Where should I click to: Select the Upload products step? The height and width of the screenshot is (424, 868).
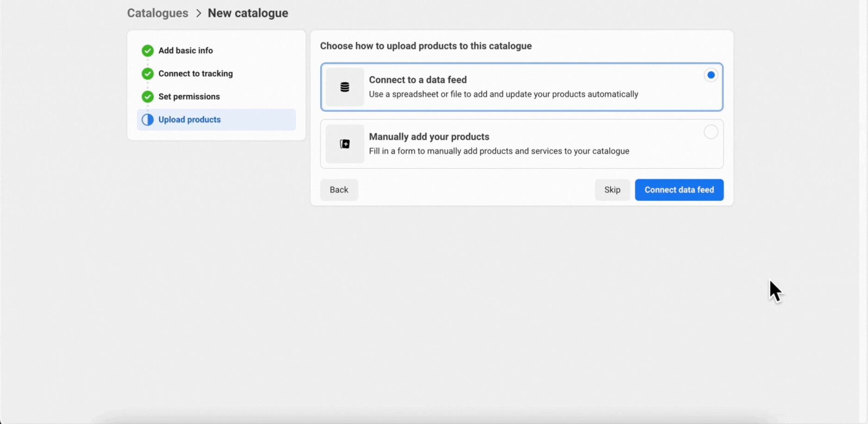(216, 120)
